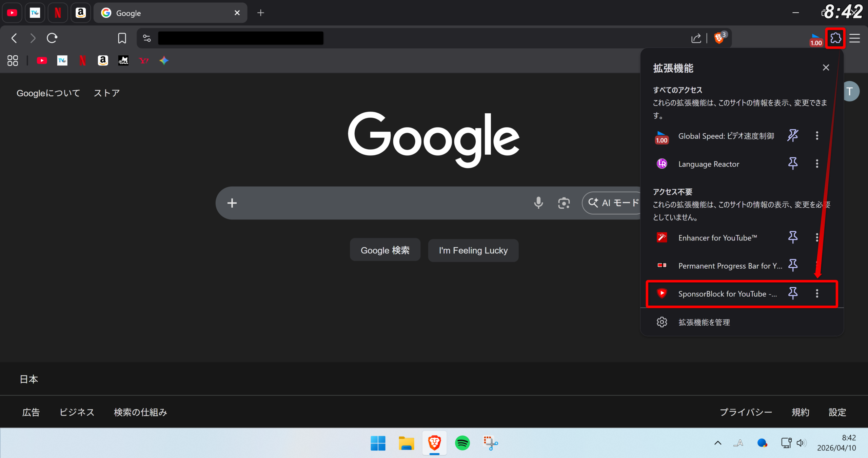Start voice search with microphone icon

coord(538,203)
